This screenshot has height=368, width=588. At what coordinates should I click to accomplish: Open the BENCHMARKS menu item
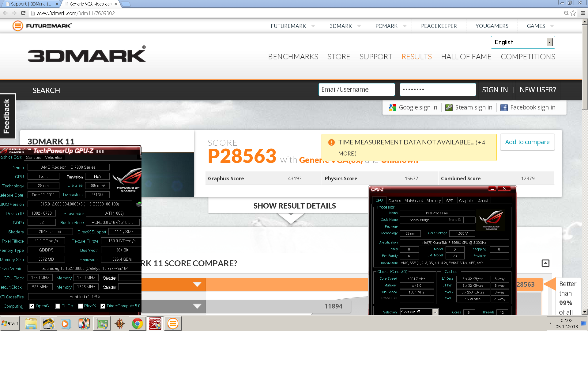tap(293, 57)
